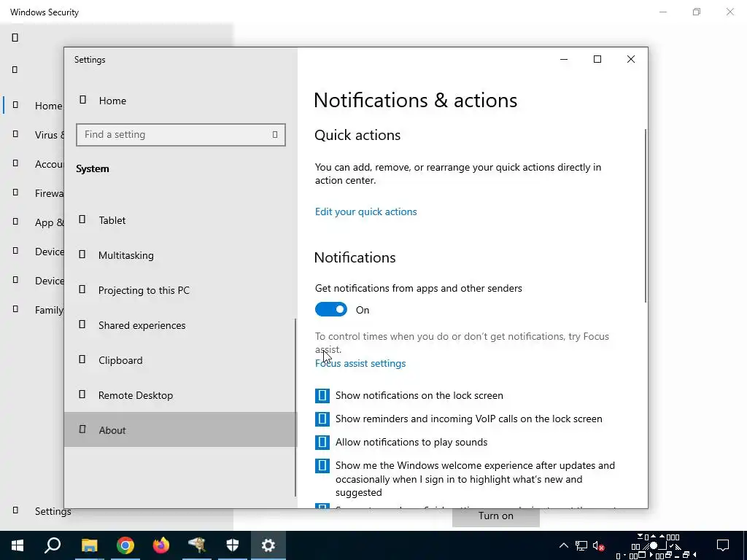Uncheck Show reminders and incoming VoIP calls
Image resolution: width=747 pixels, height=560 pixels.
322,419
